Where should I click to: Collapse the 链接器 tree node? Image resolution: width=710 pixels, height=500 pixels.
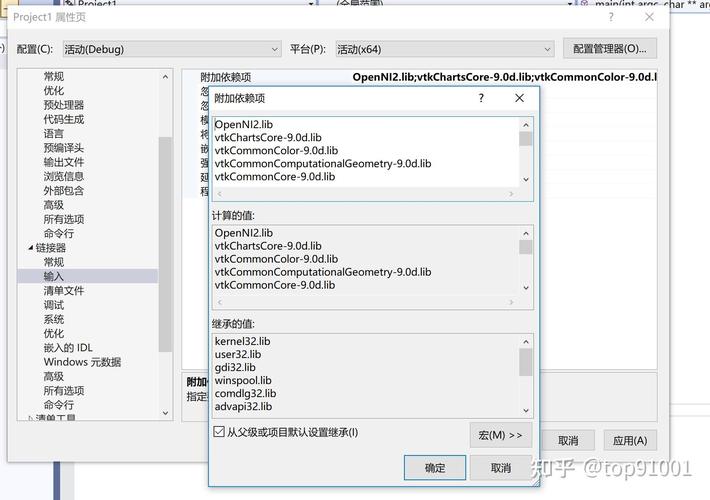coord(31,248)
